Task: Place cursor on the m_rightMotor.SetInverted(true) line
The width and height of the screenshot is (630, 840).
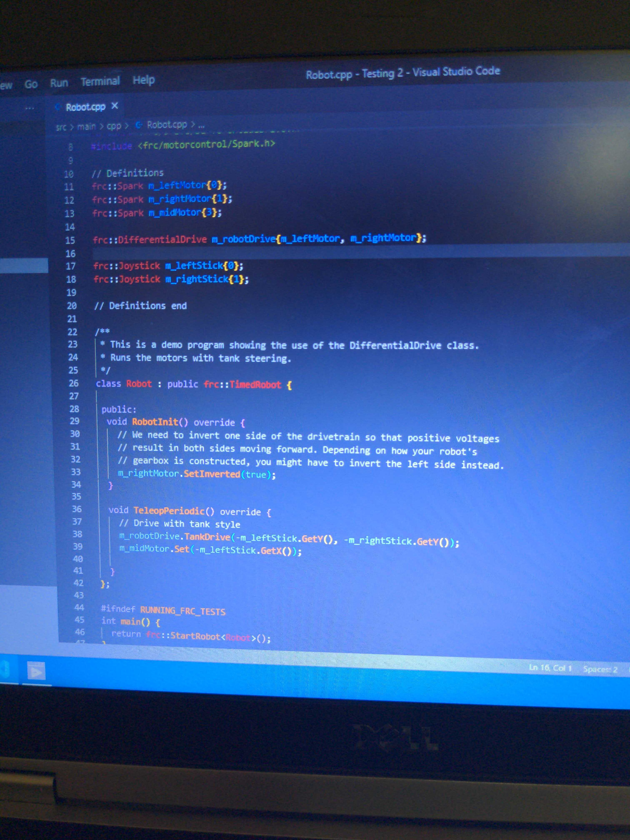Action: 197,474
